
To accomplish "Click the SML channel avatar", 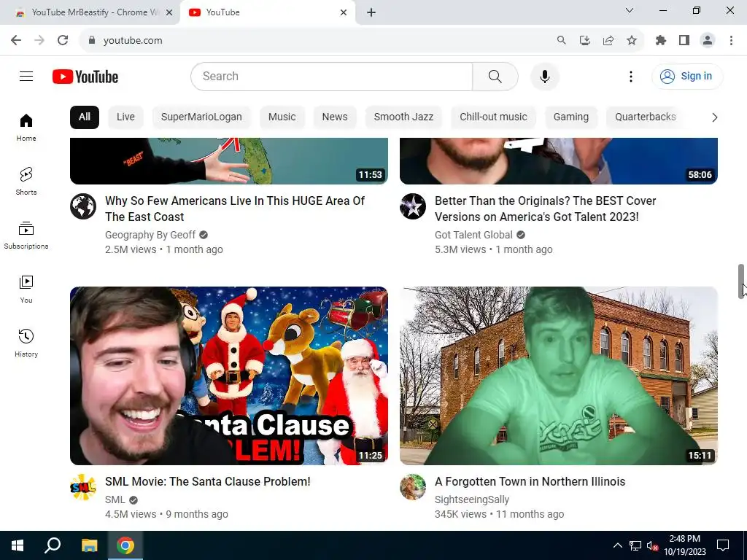I will [83, 487].
